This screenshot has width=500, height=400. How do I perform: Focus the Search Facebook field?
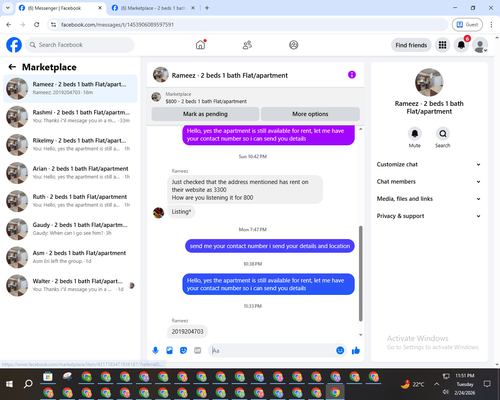80,45
